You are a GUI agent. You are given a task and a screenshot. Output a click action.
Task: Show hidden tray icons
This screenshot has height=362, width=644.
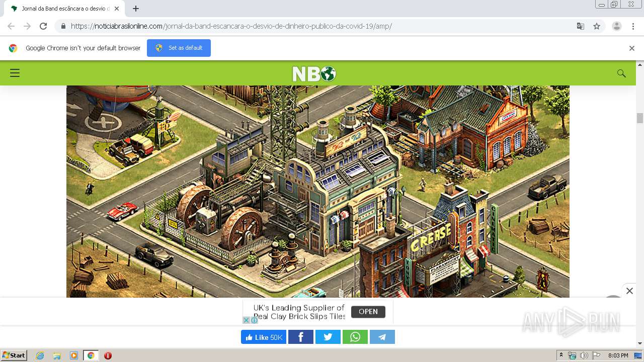561,355
